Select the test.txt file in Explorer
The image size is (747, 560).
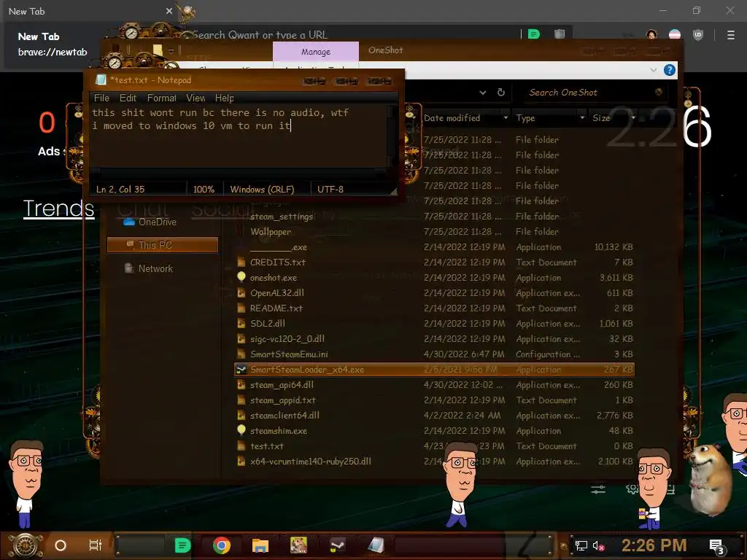tap(267, 446)
